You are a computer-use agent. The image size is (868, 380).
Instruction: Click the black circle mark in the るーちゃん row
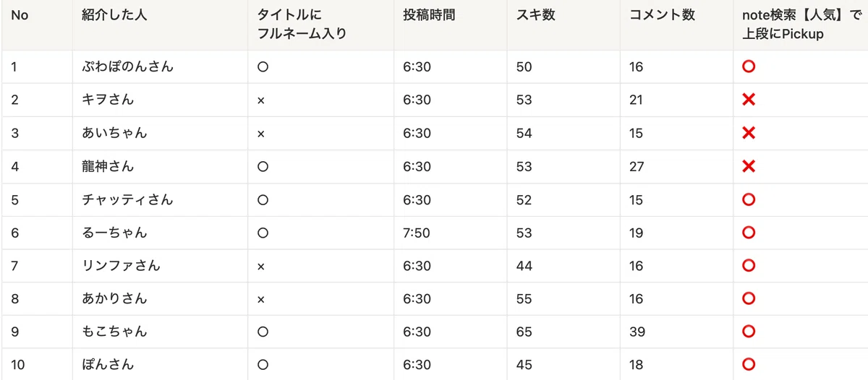click(263, 233)
